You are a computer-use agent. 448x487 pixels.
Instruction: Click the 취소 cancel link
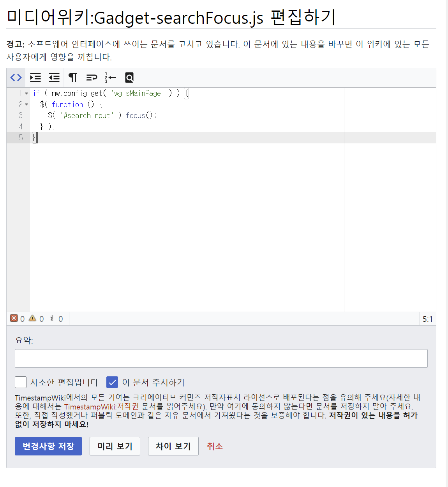pyautogui.click(x=215, y=446)
